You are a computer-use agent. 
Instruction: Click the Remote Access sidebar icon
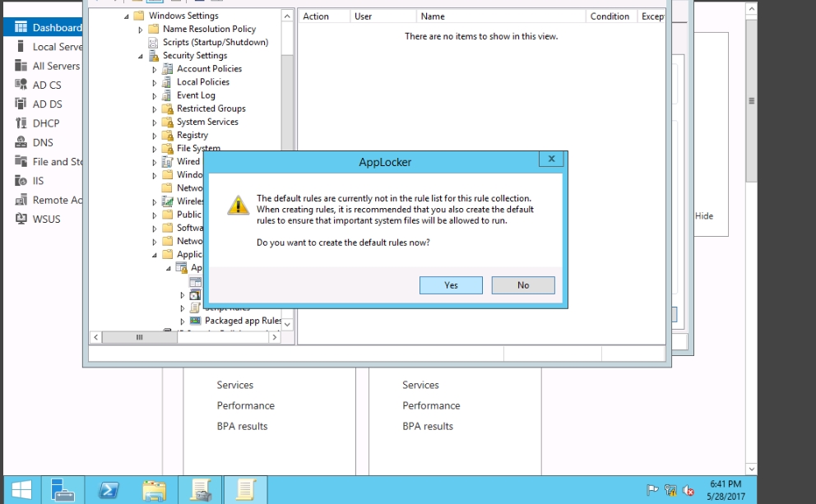pyautogui.click(x=21, y=200)
